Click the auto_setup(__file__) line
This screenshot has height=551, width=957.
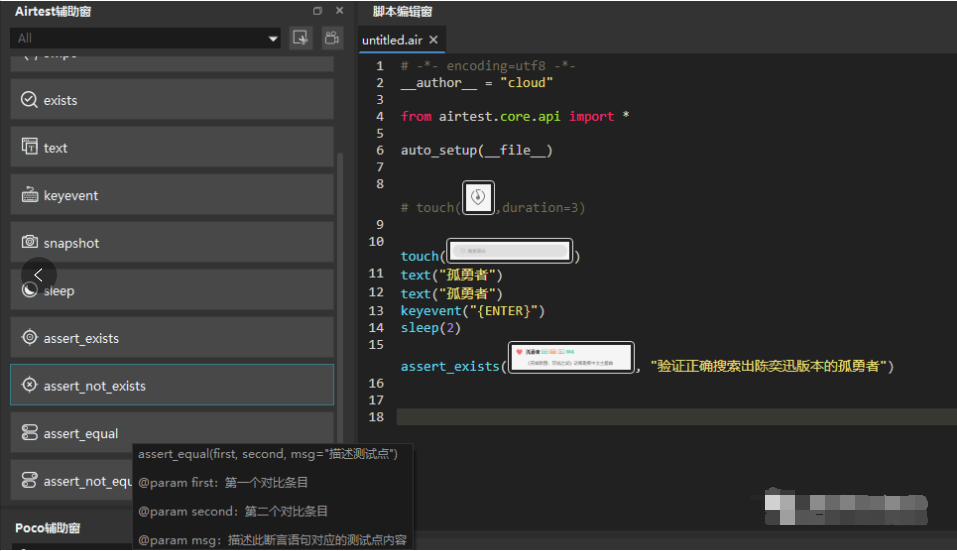[476, 150]
